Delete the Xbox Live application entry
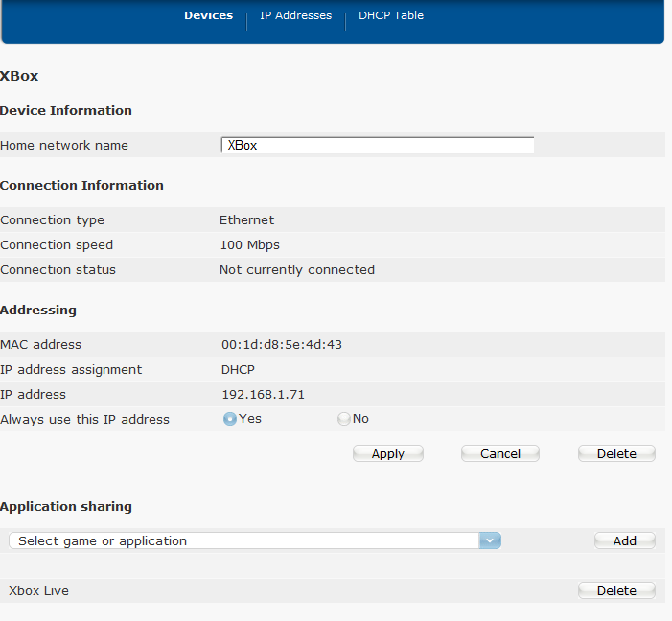Screen dimensions: 672x621 click(615, 591)
